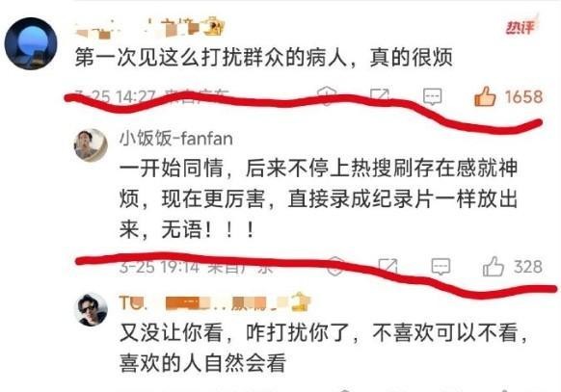Viewport: 561px width, 392px height.
Task: Like 小饭饭-fanfan's reply with 328 likes
Action: pos(493,267)
